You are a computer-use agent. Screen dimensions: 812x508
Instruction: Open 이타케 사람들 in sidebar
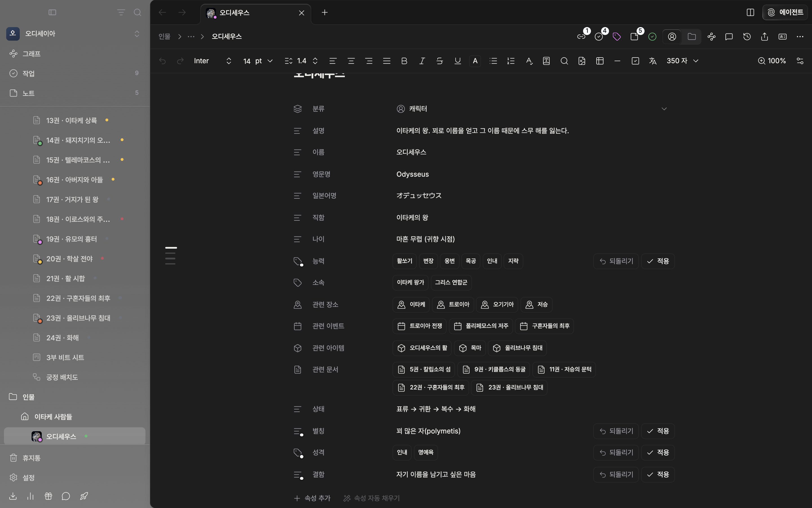tap(74, 417)
